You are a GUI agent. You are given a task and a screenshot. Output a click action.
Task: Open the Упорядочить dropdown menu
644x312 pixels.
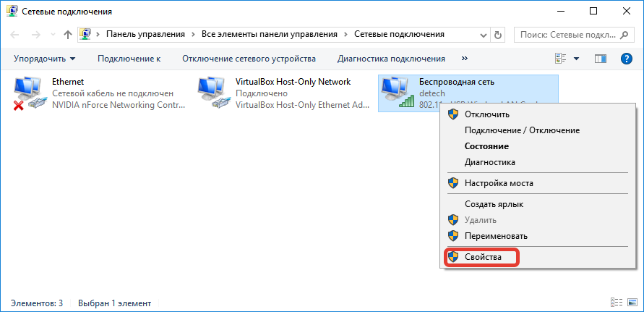click(44, 59)
